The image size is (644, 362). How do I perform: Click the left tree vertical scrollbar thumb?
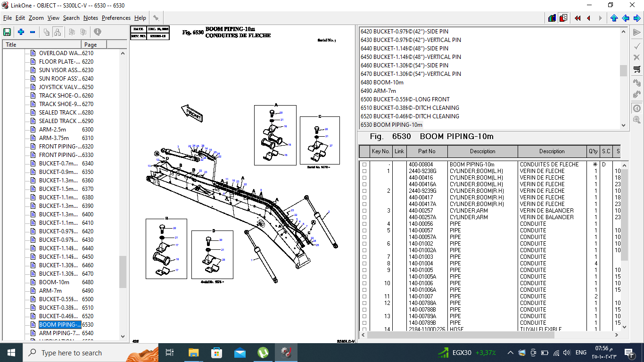tap(123, 271)
